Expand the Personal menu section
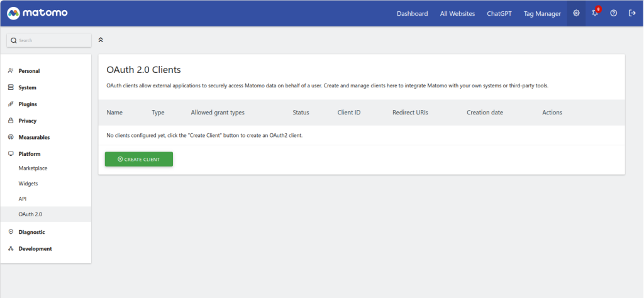 29,71
